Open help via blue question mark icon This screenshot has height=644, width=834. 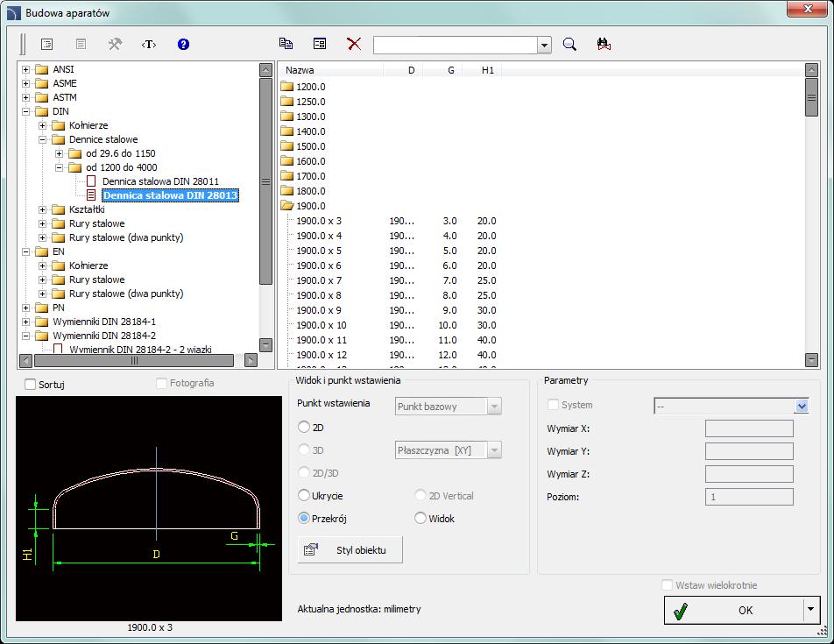pyautogui.click(x=183, y=44)
